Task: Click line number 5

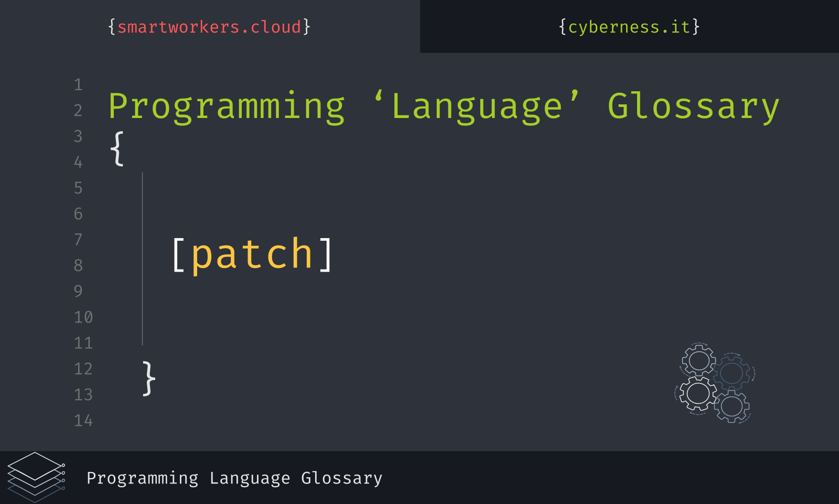Action: click(x=78, y=188)
